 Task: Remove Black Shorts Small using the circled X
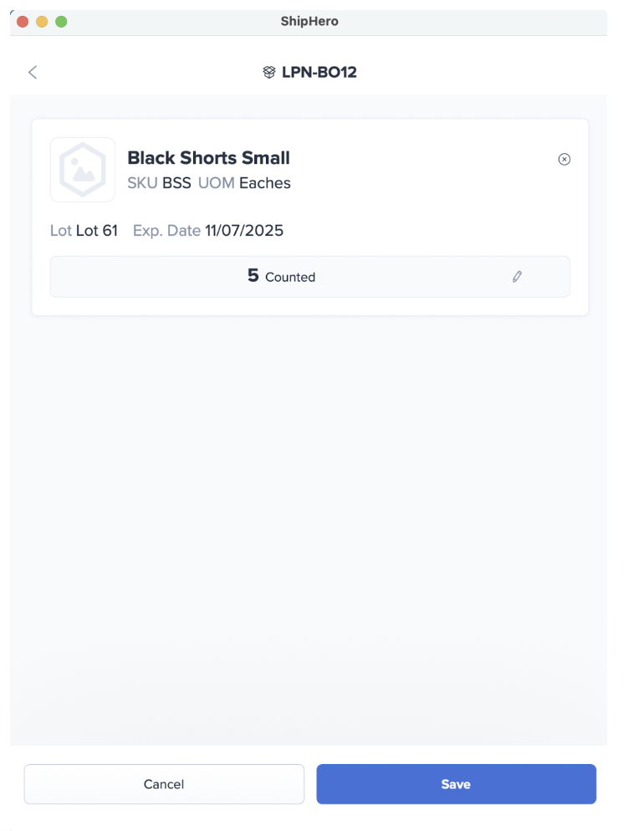564,159
